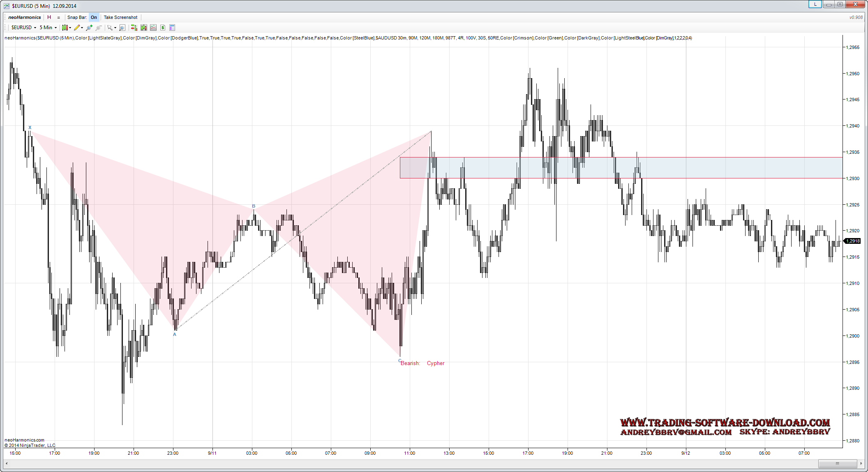Click the H harmonic pattern tool button

49,17
